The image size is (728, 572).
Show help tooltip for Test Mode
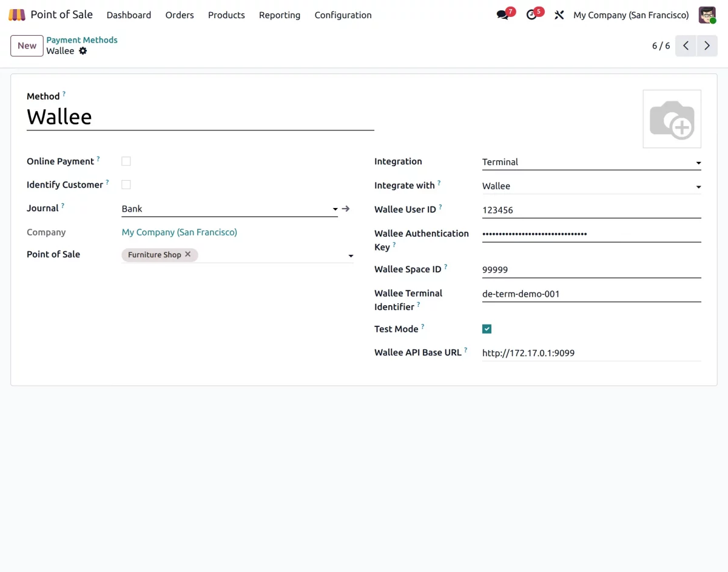click(423, 326)
